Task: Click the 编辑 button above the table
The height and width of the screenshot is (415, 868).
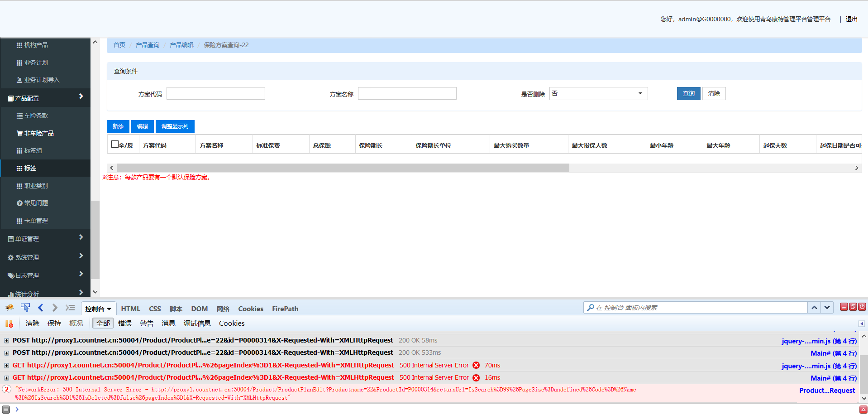Action: click(143, 126)
